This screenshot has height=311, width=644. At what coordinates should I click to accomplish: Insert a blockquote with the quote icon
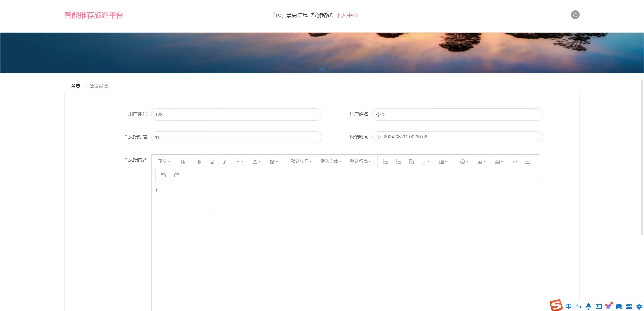point(183,162)
